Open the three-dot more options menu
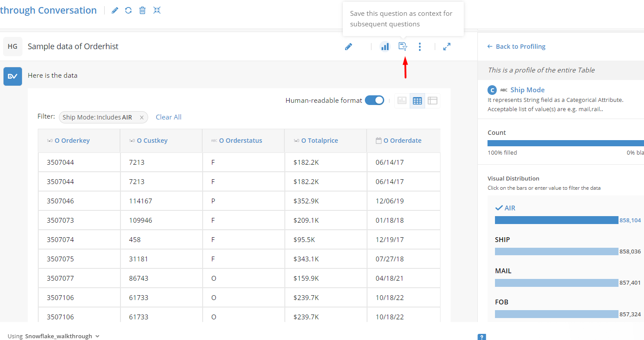Screen dimensions: 644x340 pyautogui.click(x=420, y=47)
